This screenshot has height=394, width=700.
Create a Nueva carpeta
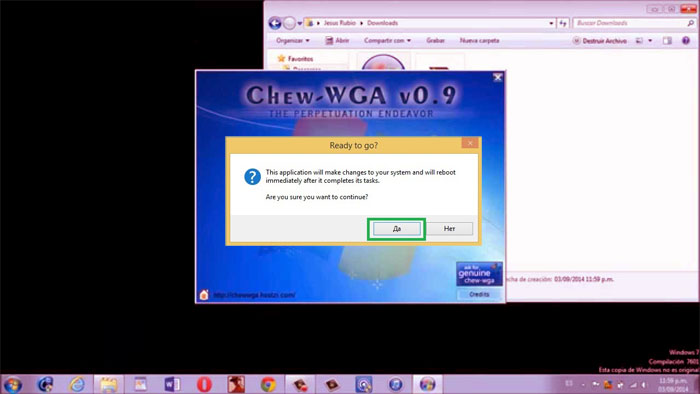click(x=479, y=41)
